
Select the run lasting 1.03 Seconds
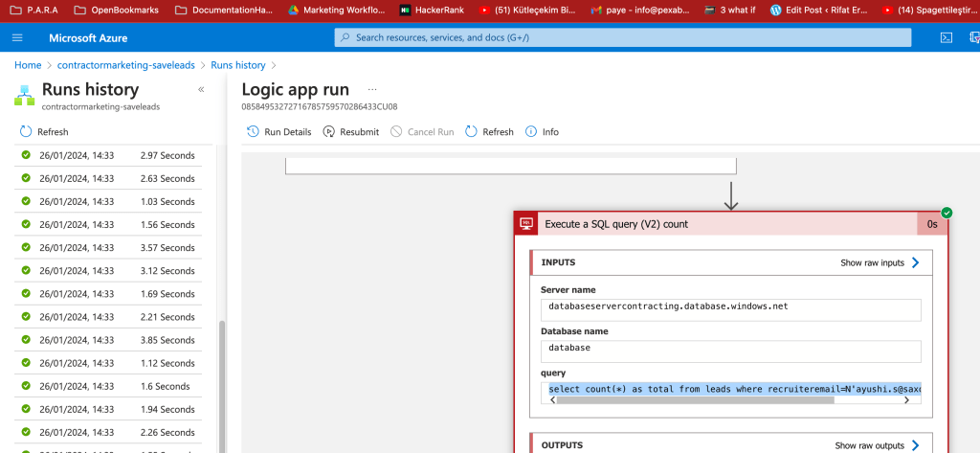108,201
